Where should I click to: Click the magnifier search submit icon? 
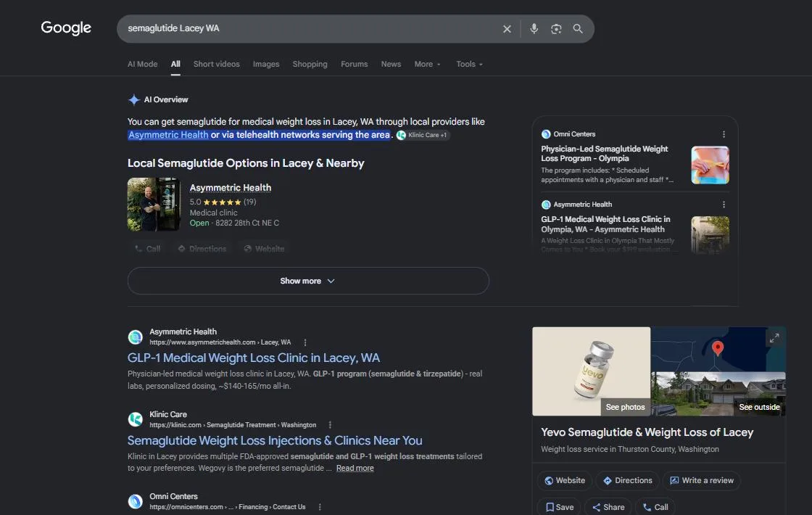(578, 29)
